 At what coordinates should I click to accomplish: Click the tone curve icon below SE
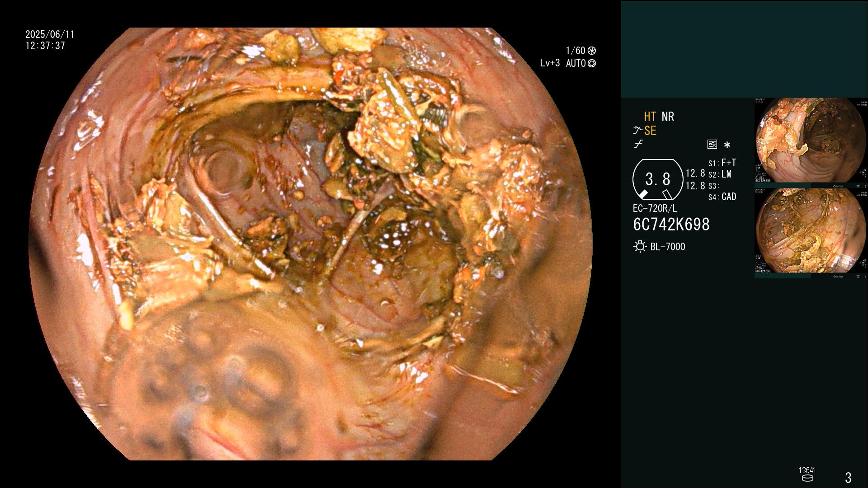[x=638, y=144]
